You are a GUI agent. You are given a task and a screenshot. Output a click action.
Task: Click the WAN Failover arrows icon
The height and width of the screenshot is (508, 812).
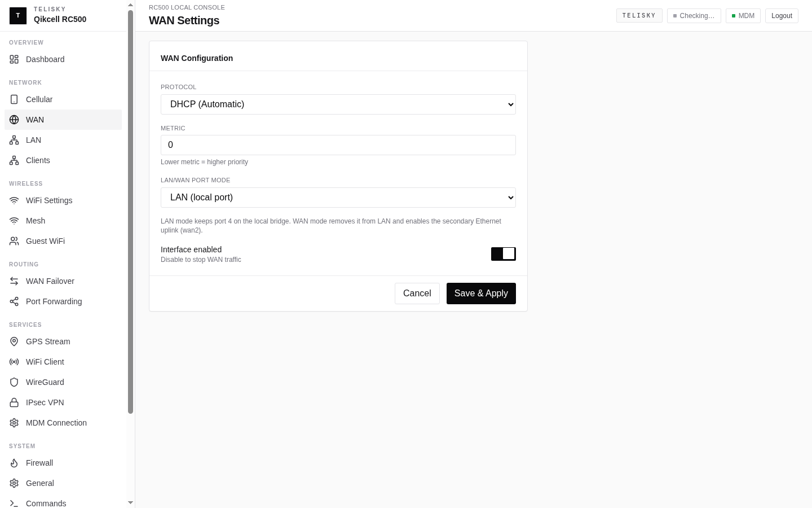point(14,281)
